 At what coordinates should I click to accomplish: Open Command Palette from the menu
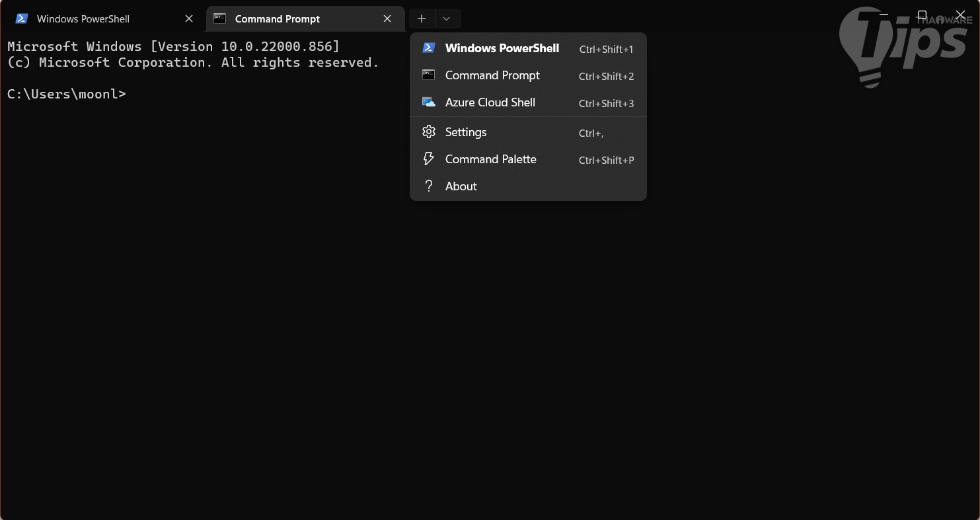tap(491, 159)
